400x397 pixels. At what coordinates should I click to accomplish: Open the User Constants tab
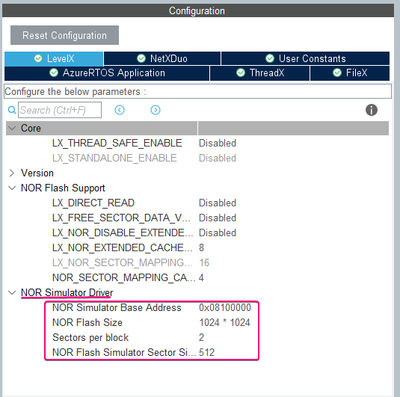pyautogui.click(x=305, y=59)
